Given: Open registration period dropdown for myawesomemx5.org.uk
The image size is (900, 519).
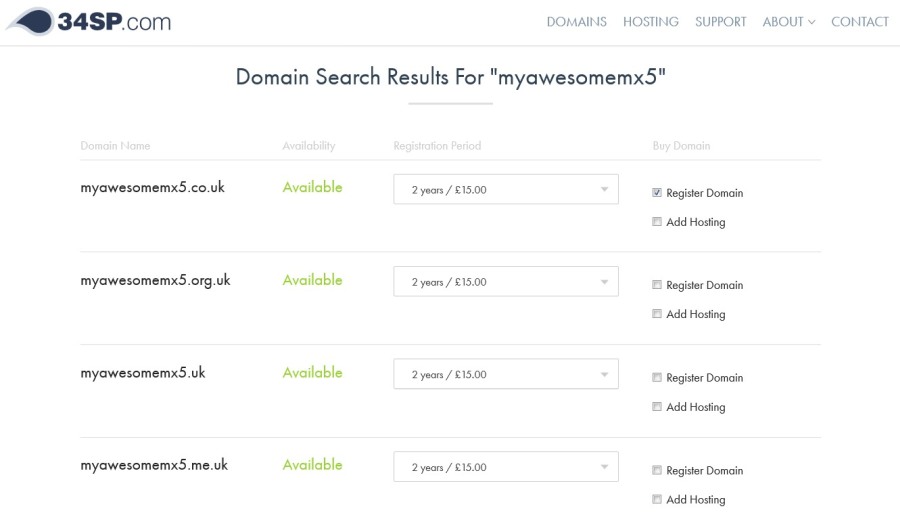Looking at the screenshot, I should (506, 282).
